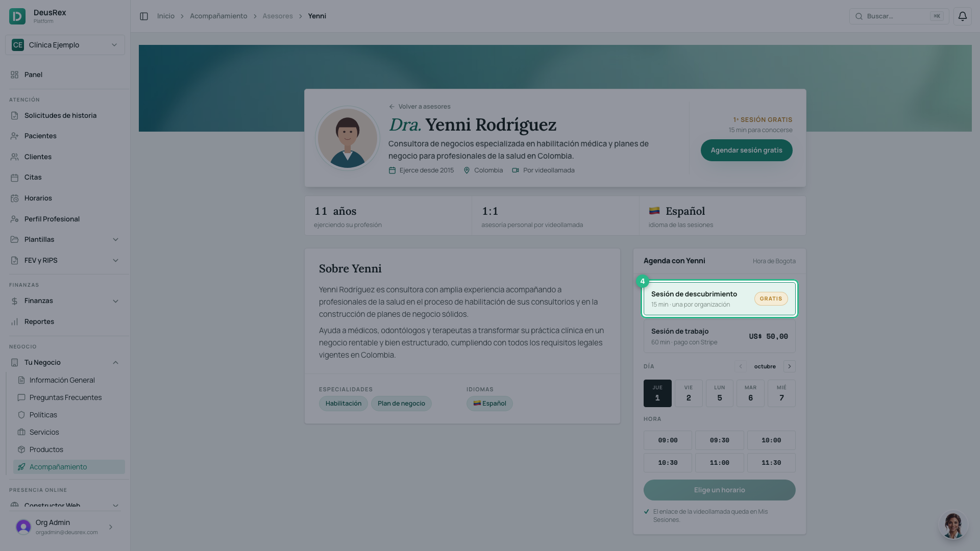Click the FEV y RIPS icon
The height and width of the screenshot is (551, 980).
[x=14, y=261]
